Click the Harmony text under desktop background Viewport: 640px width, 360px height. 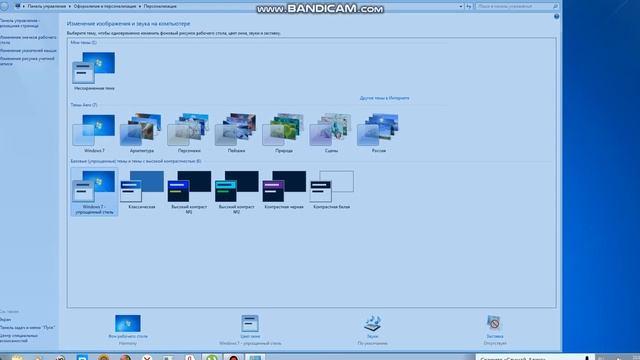(x=128, y=343)
